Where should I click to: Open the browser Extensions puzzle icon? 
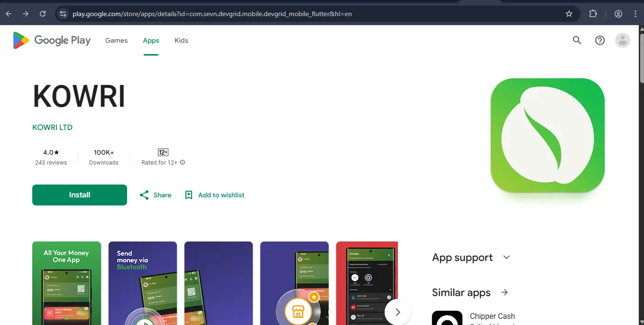click(x=593, y=14)
